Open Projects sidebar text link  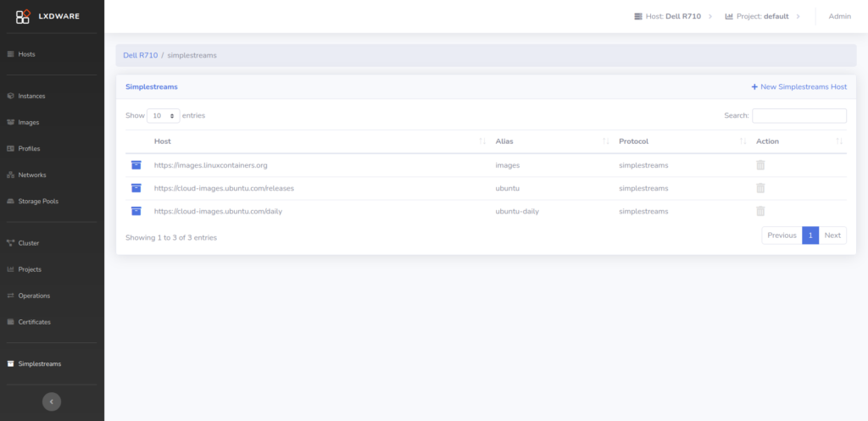(30, 269)
